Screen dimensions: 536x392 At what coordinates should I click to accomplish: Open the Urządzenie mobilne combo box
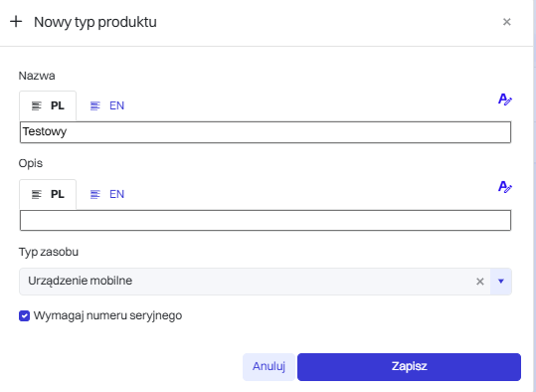tap(255, 282)
